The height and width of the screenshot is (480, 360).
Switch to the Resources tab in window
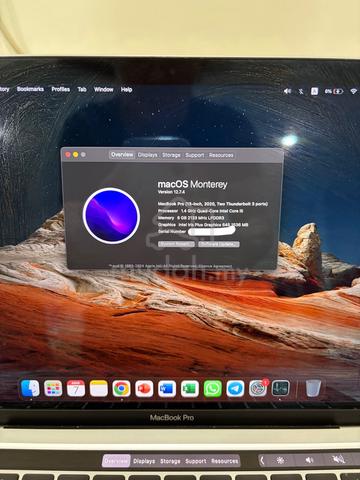tap(221, 155)
